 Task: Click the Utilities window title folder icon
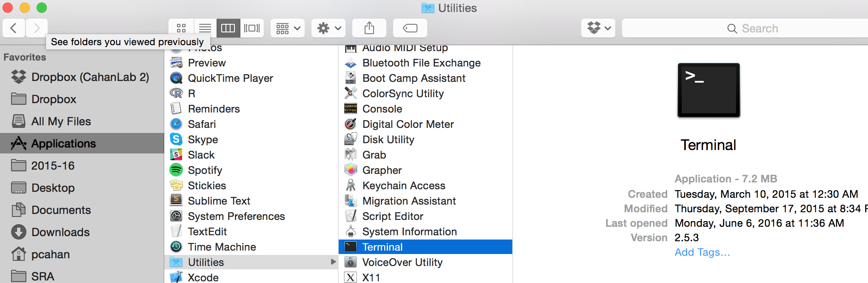pyautogui.click(x=428, y=8)
